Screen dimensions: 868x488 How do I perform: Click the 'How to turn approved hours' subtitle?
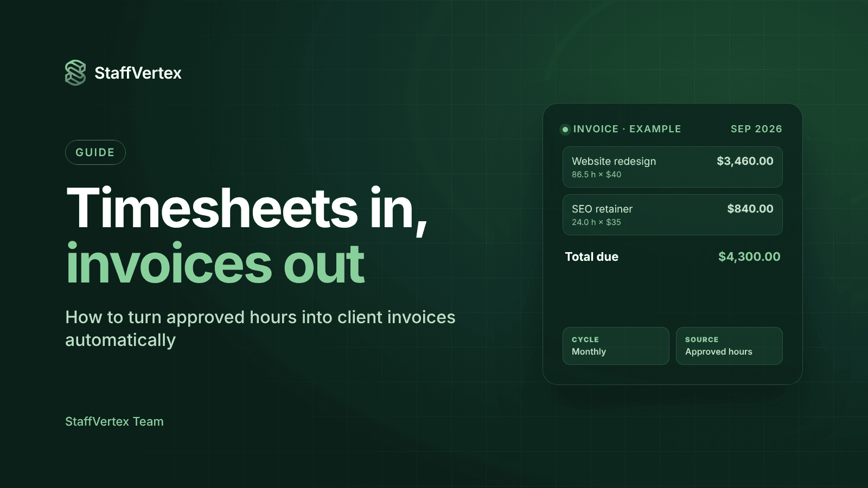tap(260, 329)
